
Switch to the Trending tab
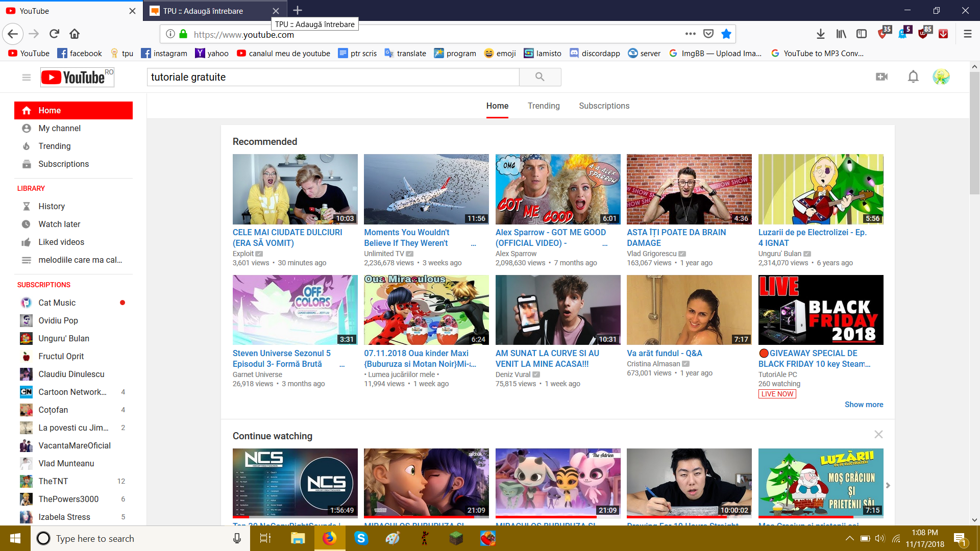point(544,106)
